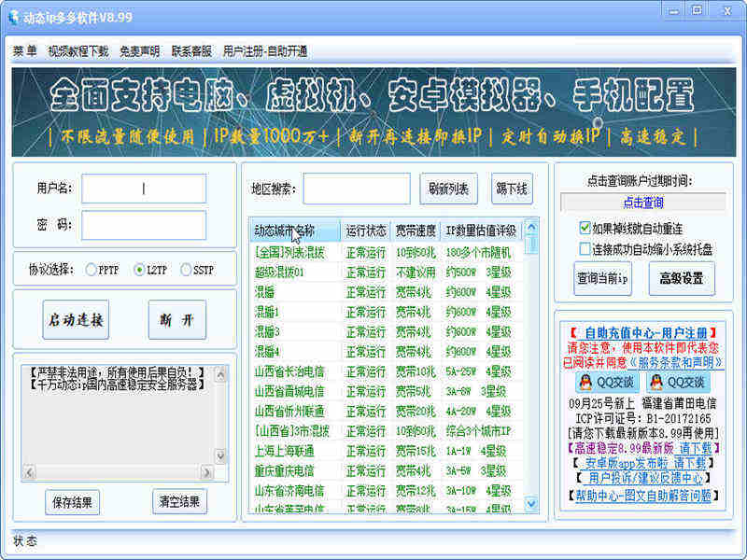Open 用户注册-自助开通 menu item
747x560 pixels.
(265, 51)
